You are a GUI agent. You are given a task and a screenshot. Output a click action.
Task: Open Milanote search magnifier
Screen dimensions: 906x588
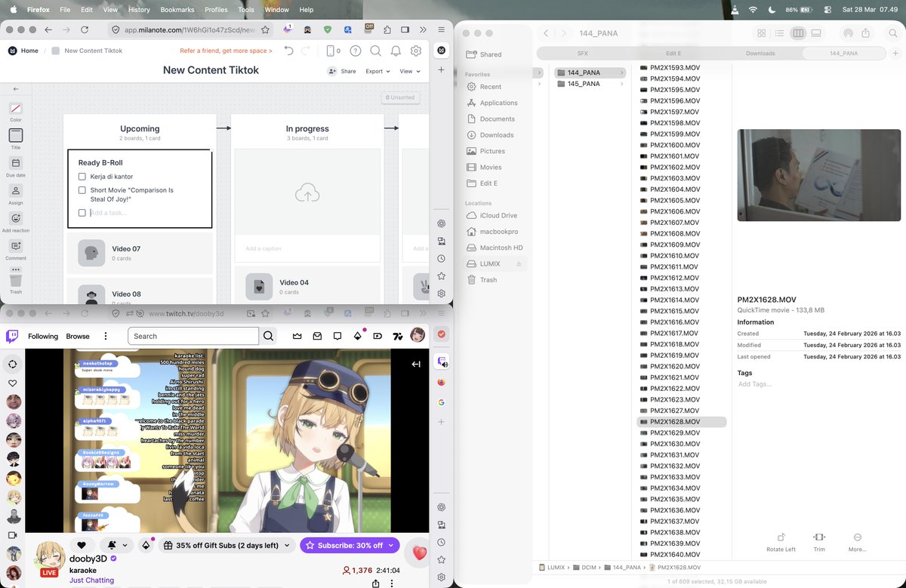point(375,51)
